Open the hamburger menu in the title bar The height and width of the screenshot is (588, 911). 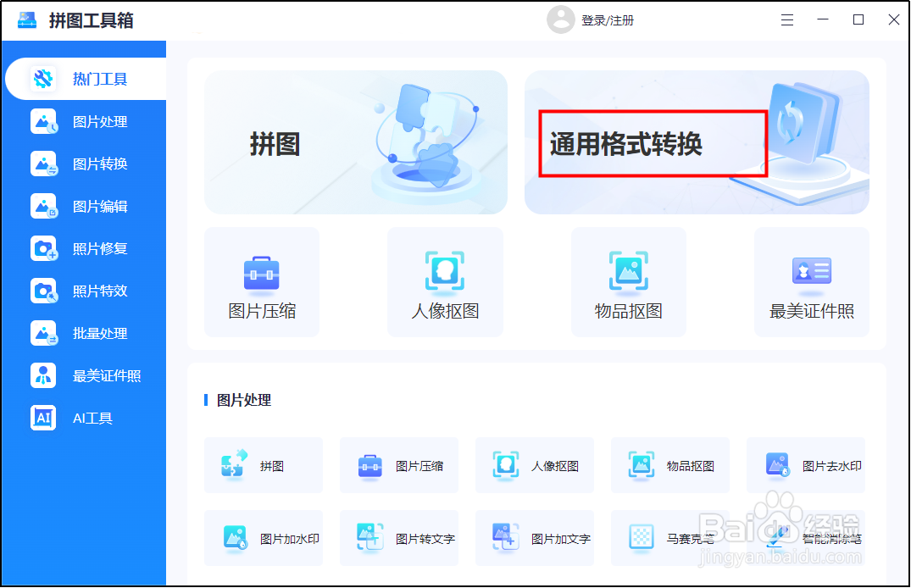click(x=787, y=20)
